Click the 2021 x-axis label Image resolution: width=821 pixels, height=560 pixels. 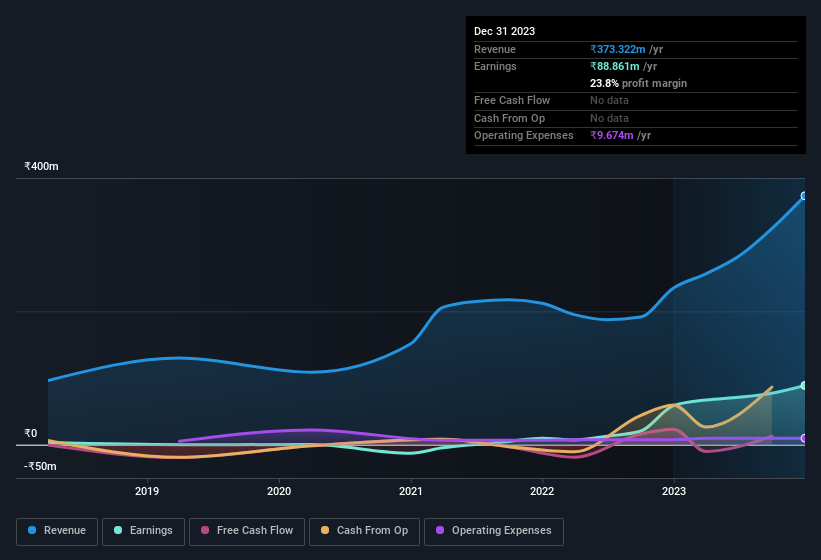410,491
